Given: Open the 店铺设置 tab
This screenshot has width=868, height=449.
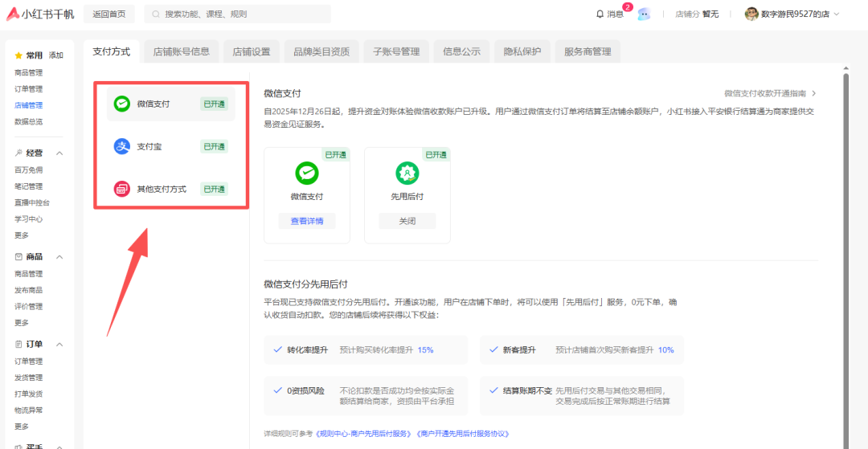Looking at the screenshot, I should click(x=252, y=52).
